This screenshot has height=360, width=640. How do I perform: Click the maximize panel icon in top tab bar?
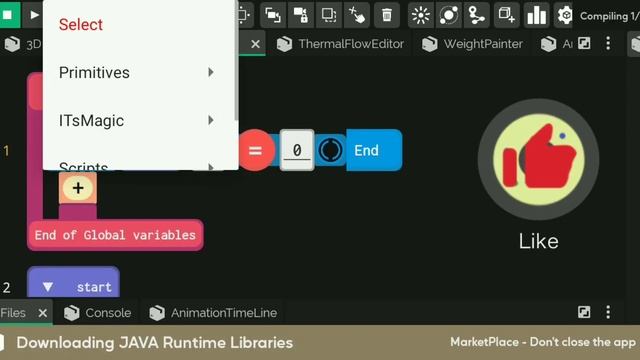click(584, 43)
